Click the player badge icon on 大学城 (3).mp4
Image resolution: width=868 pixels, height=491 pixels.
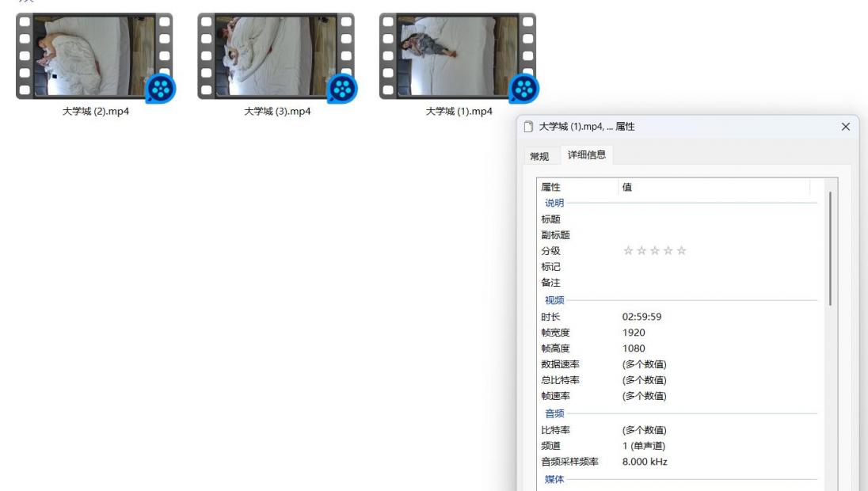342,89
